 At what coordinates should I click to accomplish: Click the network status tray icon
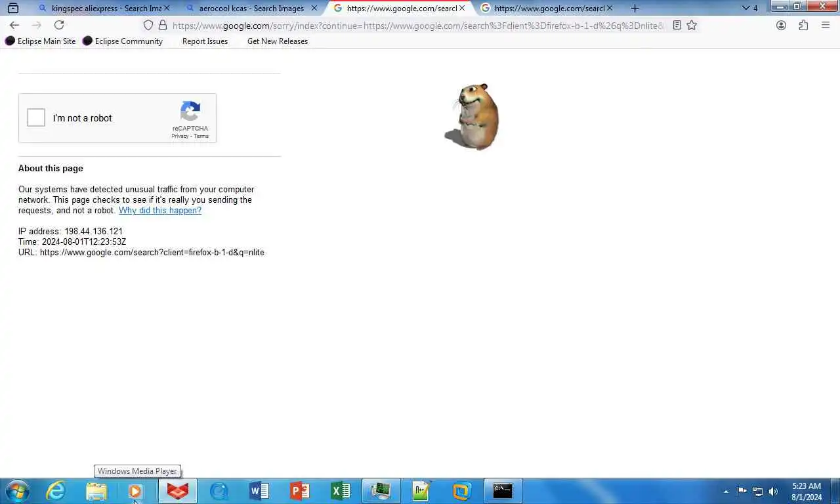pyautogui.click(x=758, y=491)
